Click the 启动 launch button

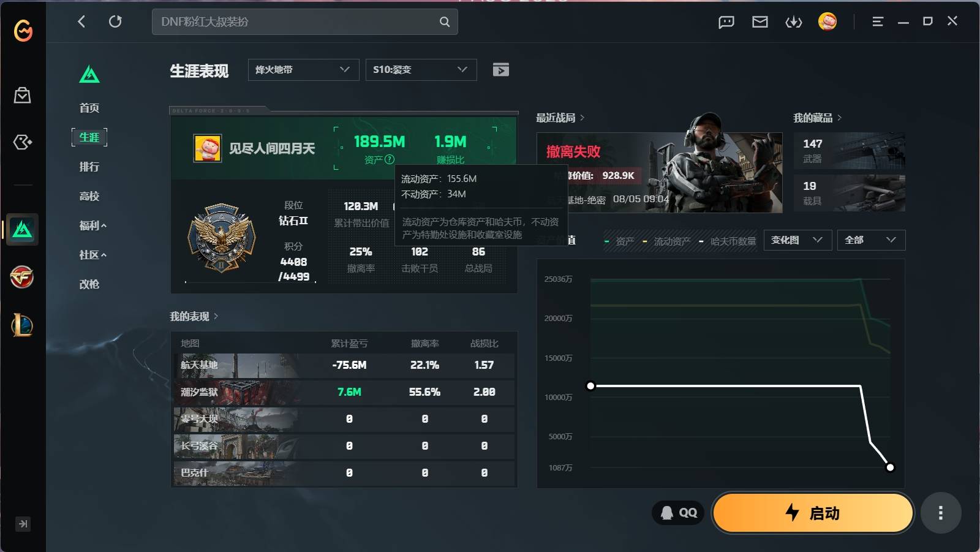(x=813, y=513)
